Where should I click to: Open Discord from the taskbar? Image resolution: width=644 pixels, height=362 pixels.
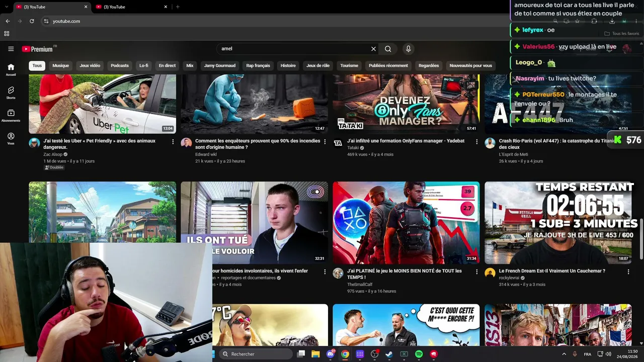coord(330,354)
